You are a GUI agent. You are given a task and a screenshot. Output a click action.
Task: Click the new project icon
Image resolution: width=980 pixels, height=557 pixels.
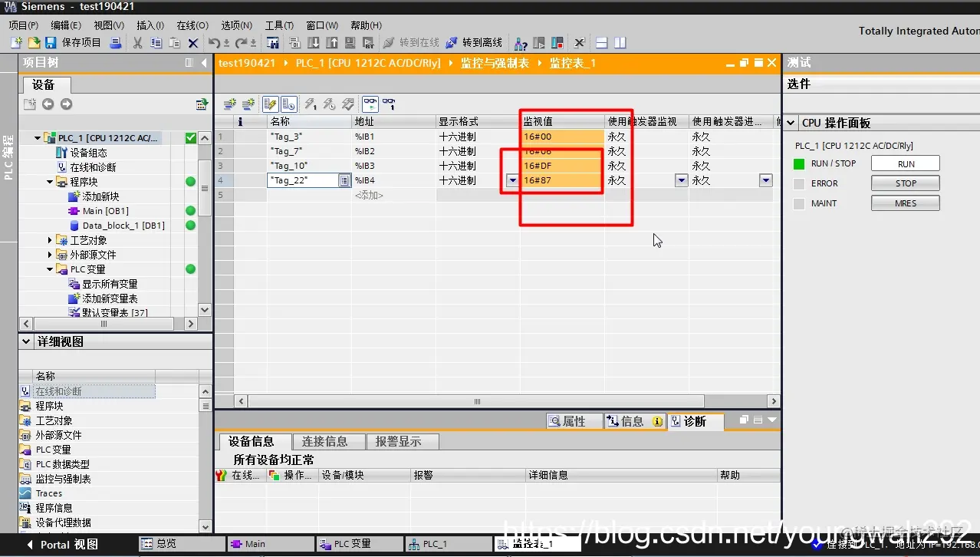pos(16,43)
